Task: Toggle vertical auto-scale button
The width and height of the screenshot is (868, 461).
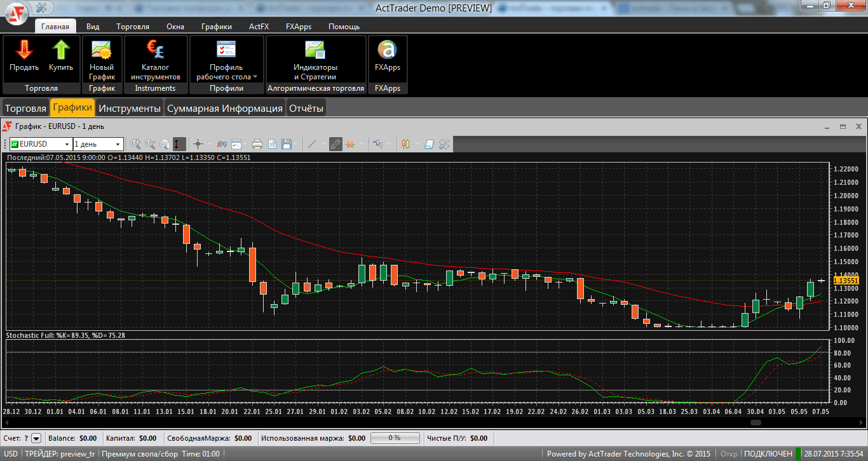Action: [x=180, y=144]
